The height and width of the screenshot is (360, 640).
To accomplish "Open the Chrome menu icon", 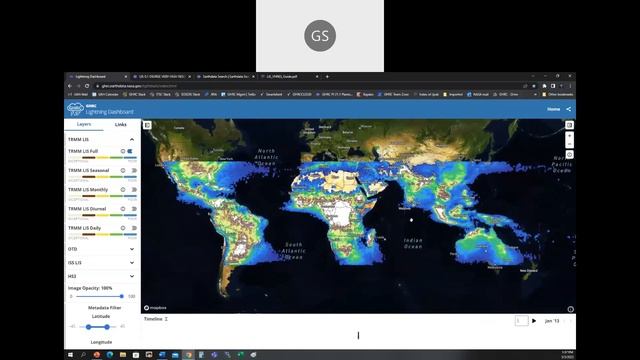I will (570, 86).
